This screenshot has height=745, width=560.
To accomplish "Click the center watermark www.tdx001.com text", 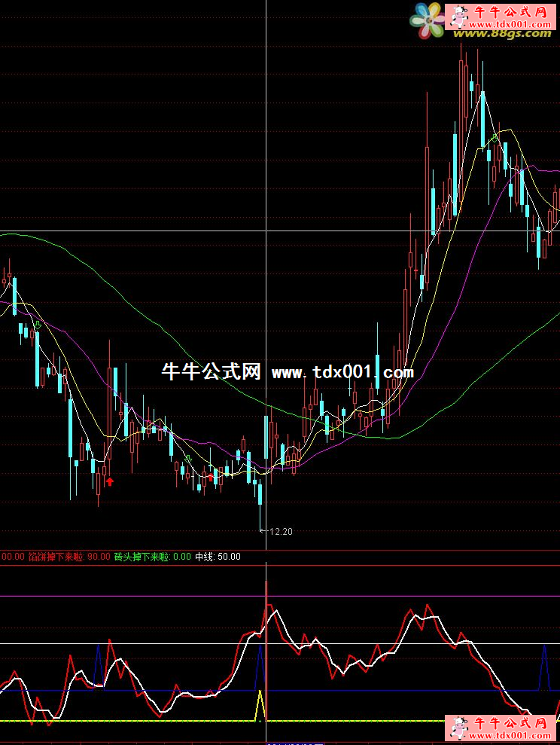I will point(342,372).
